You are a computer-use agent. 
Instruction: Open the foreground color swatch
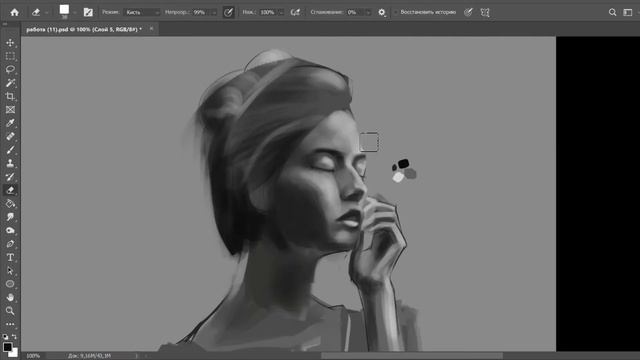7,347
